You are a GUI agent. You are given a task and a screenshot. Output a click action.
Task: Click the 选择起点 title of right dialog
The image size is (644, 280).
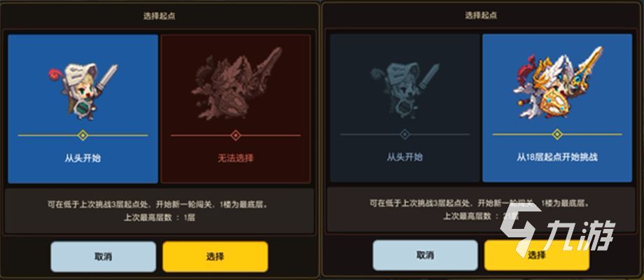(481, 15)
